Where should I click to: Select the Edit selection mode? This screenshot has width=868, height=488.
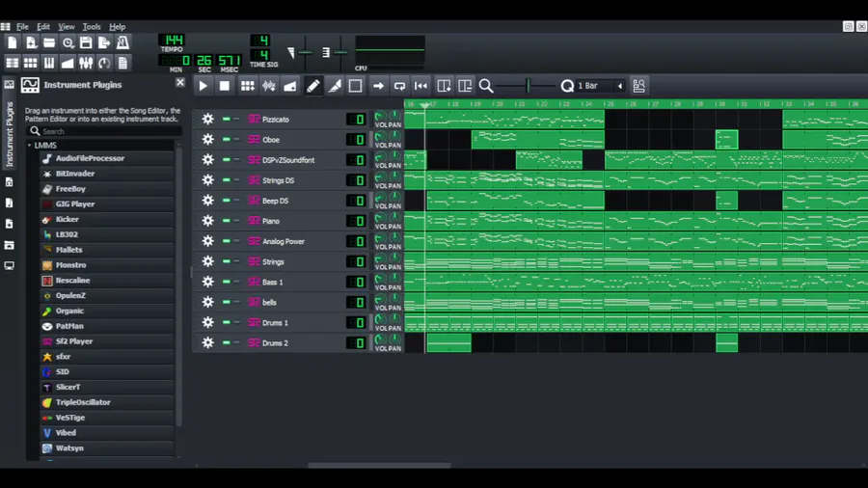355,86
